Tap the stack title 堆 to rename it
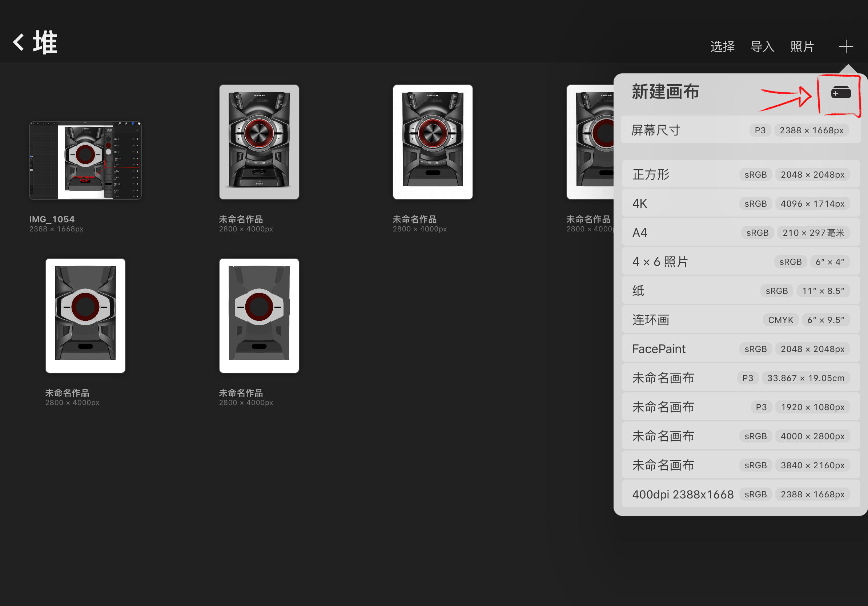 click(x=44, y=42)
